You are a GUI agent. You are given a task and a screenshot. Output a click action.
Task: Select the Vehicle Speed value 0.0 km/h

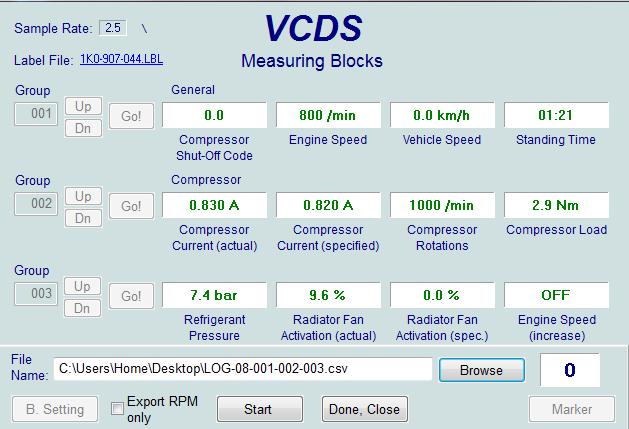[x=442, y=115]
